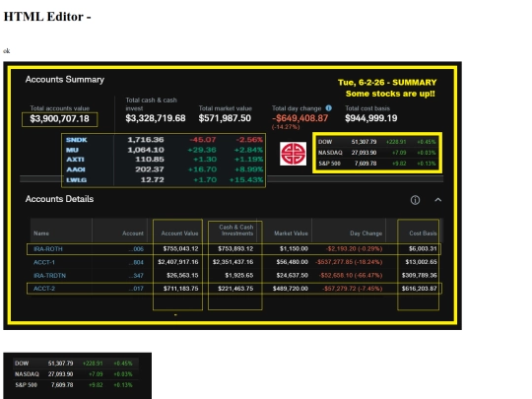532x399 pixels.
Task: Click ACCT-2 account value $711,183.75
Action: click(x=181, y=289)
